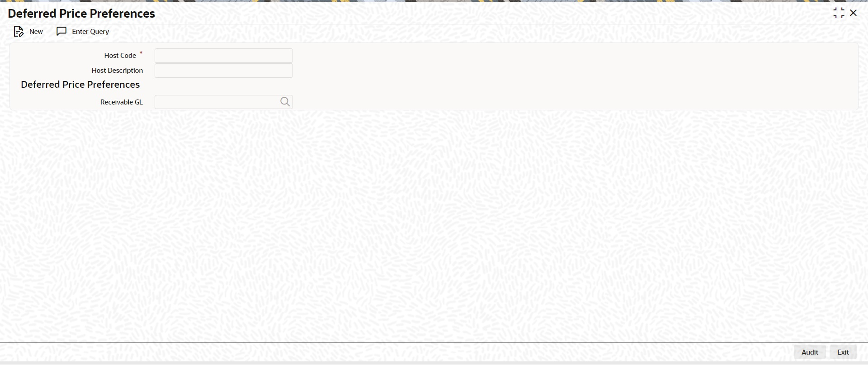Click the Deferred Price Preferences section heading
The height and width of the screenshot is (365, 868).
tap(80, 85)
